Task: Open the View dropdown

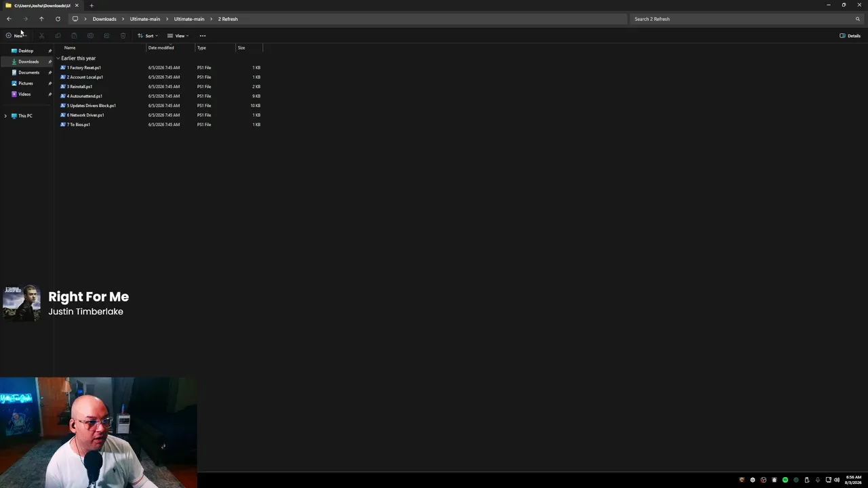Action: click(x=178, y=36)
